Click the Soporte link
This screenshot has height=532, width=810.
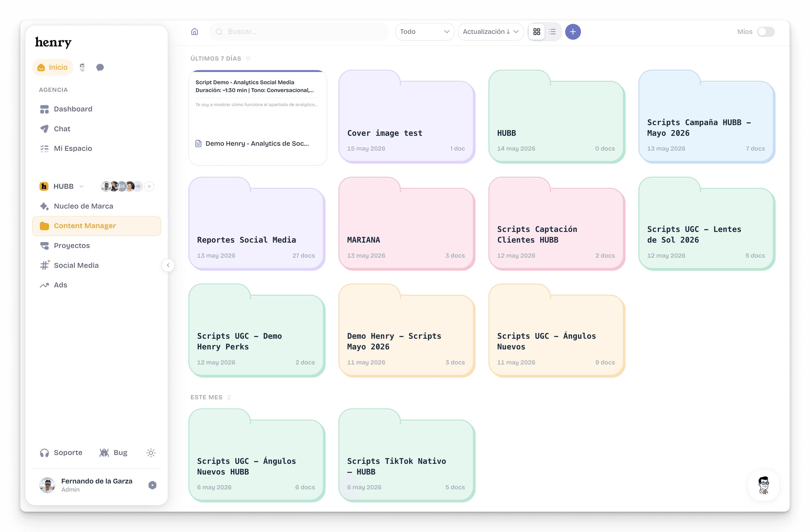click(61, 452)
